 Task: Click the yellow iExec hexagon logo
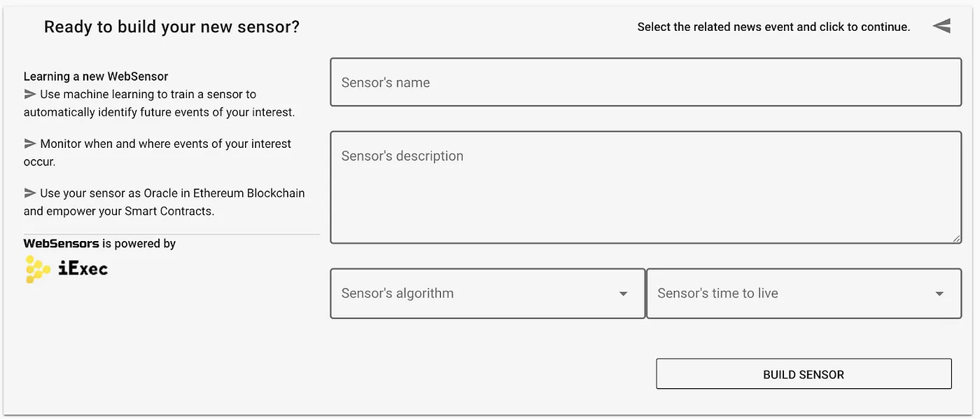coord(36,268)
